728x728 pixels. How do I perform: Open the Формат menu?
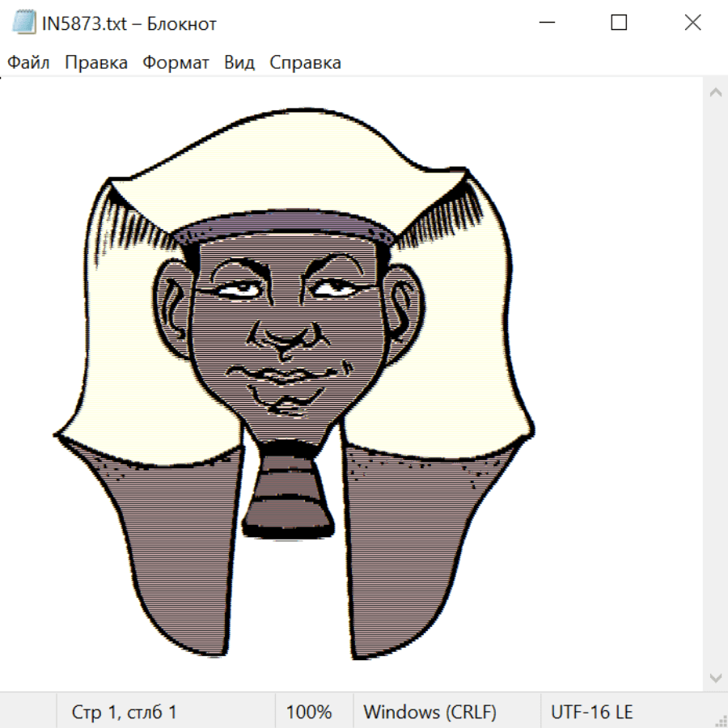[x=176, y=63]
